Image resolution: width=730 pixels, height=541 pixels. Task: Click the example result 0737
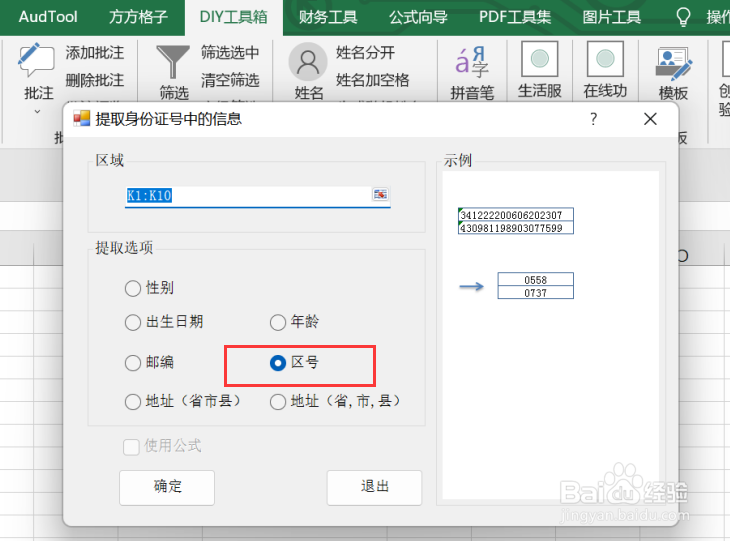point(535,292)
